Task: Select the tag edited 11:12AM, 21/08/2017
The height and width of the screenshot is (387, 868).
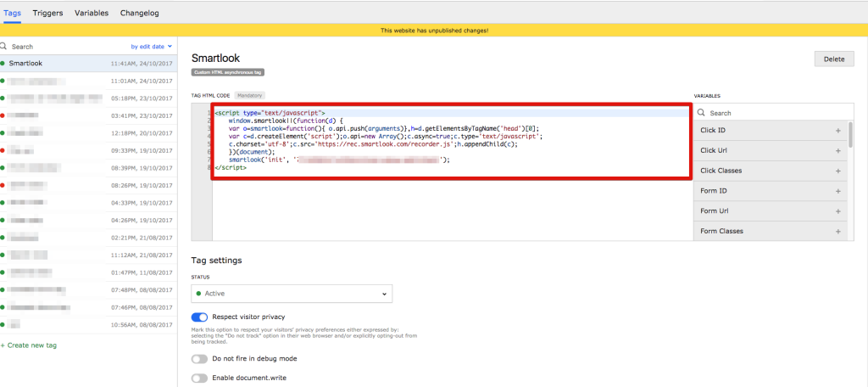Action: coord(88,255)
